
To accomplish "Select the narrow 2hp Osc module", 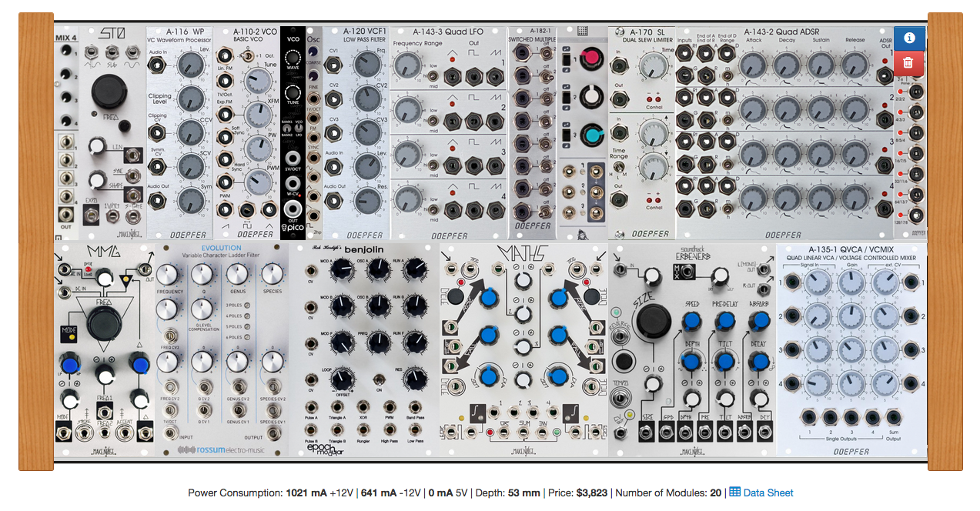I will point(314,132).
